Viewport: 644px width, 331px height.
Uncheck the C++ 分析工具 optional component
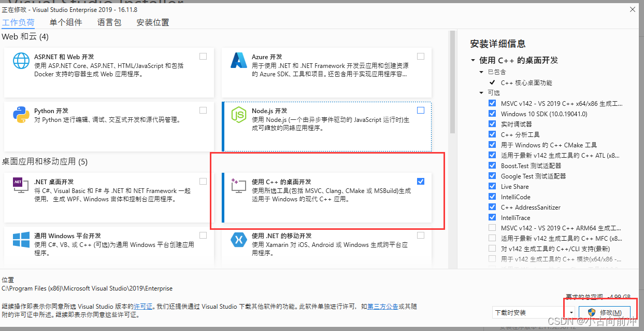click(492, 134)
